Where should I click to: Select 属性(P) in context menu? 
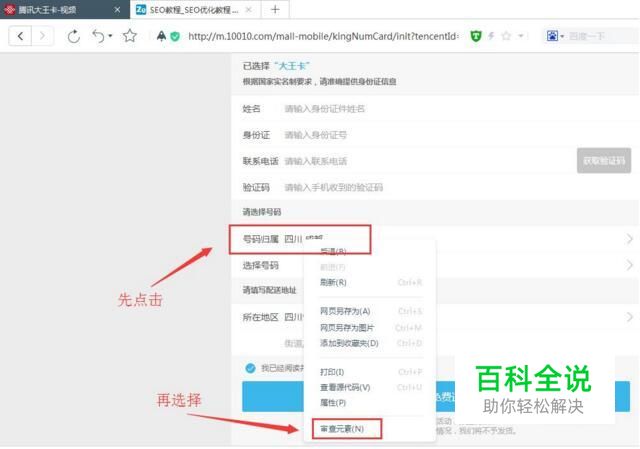[x=370, y=403]
